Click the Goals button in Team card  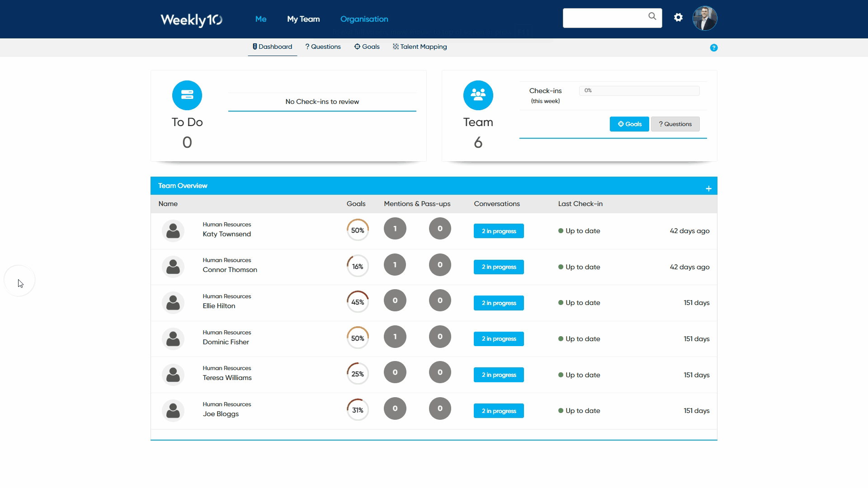pyautogui.click(x=629, y=124)
